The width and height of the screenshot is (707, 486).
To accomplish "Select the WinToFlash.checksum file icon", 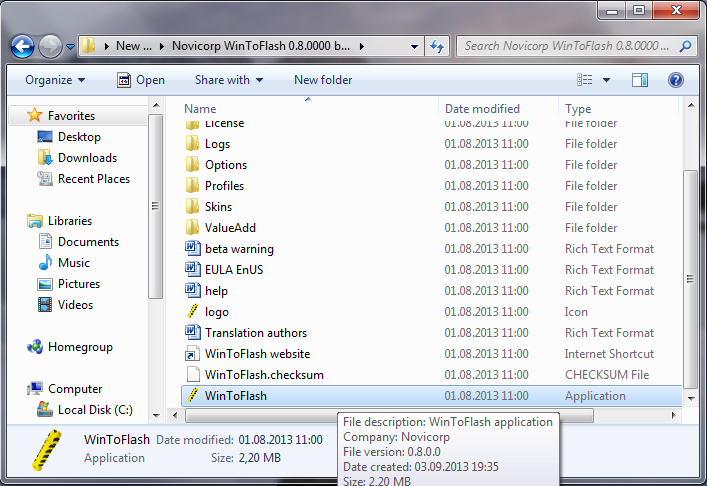I will 193,375.
